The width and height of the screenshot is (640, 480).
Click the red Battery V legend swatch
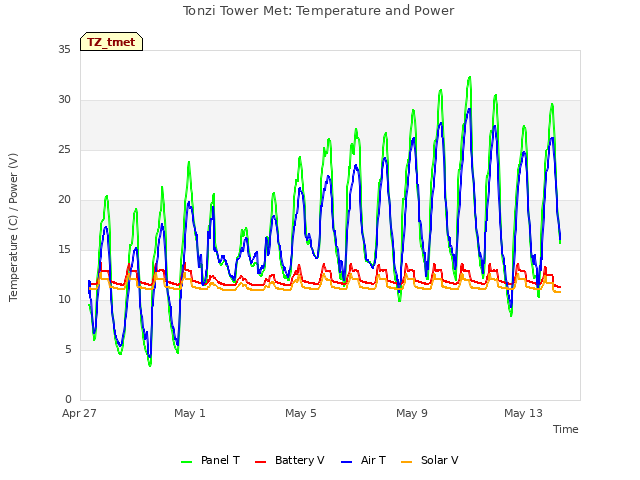pos(260,462)
